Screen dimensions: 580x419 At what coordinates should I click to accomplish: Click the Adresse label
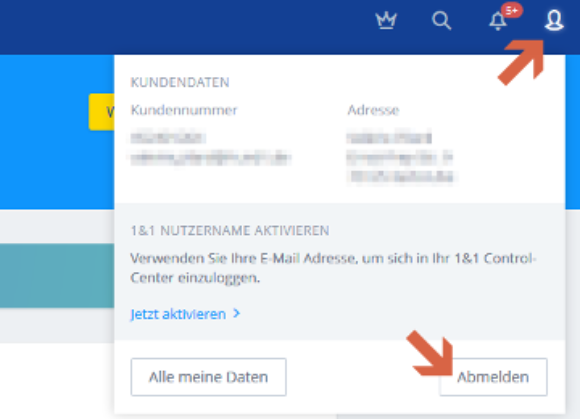click(373, 110)
